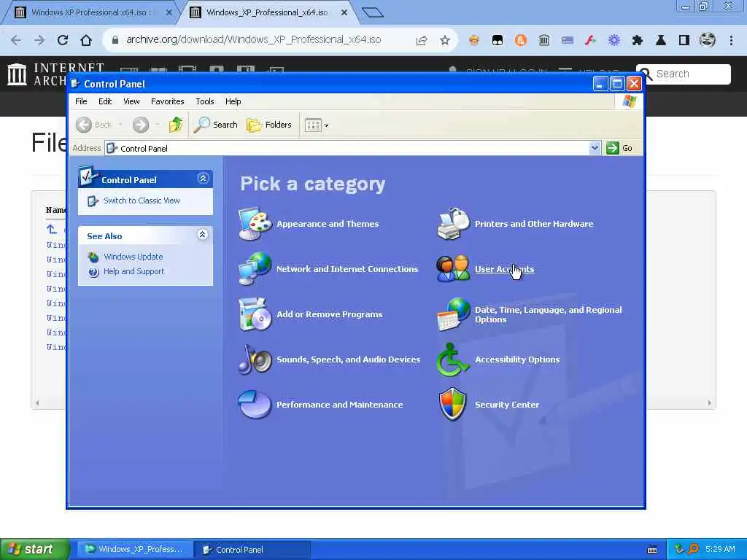Open a new Chrome tab
This screenshot has height=560, width=747.
373,12
